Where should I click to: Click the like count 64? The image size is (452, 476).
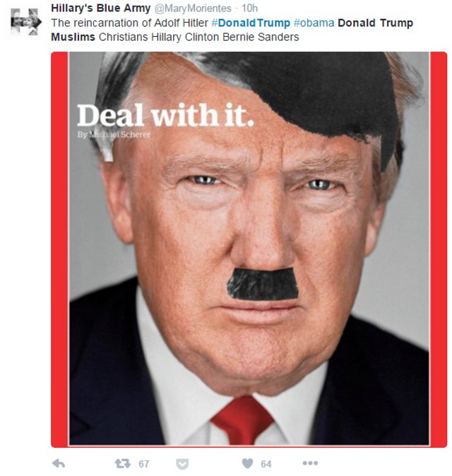266,463
